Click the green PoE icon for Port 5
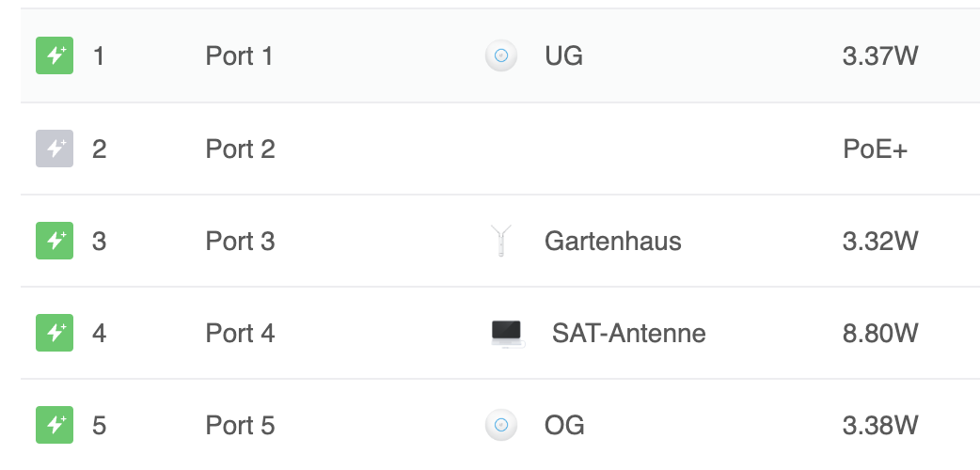Viewport: 980px width, 470px height. pyautogui.click(x=54, y=425)
